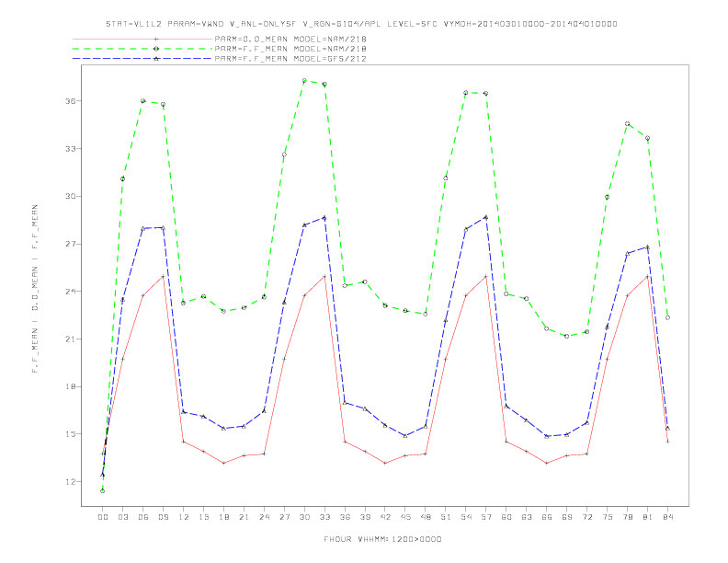This screenshot has width=728, height=563.
Task: Click x-axis forecast hour label 42
Action: tap(385, 517)
